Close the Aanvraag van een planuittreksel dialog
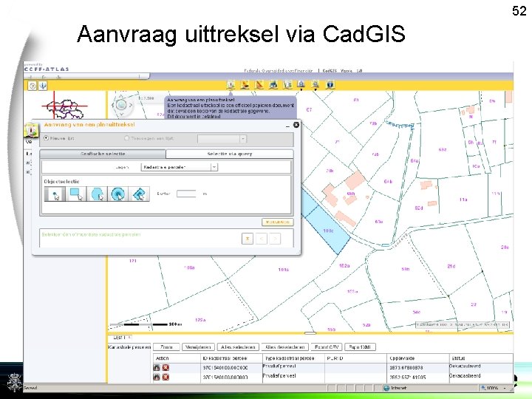 coord(296,125)
